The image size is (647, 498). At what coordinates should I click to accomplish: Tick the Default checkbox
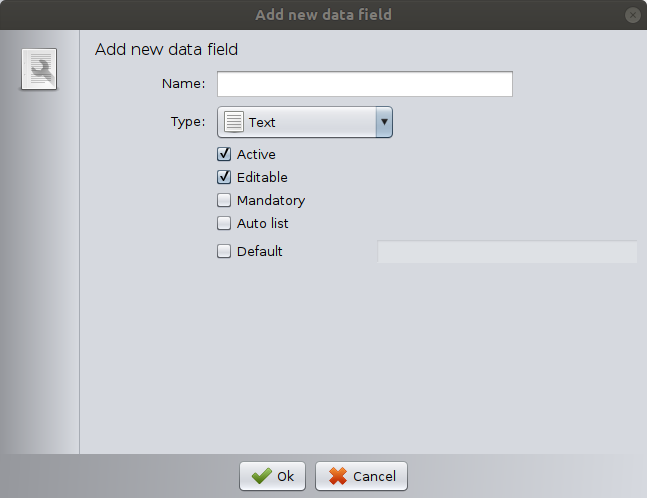[x=224, y=251]
